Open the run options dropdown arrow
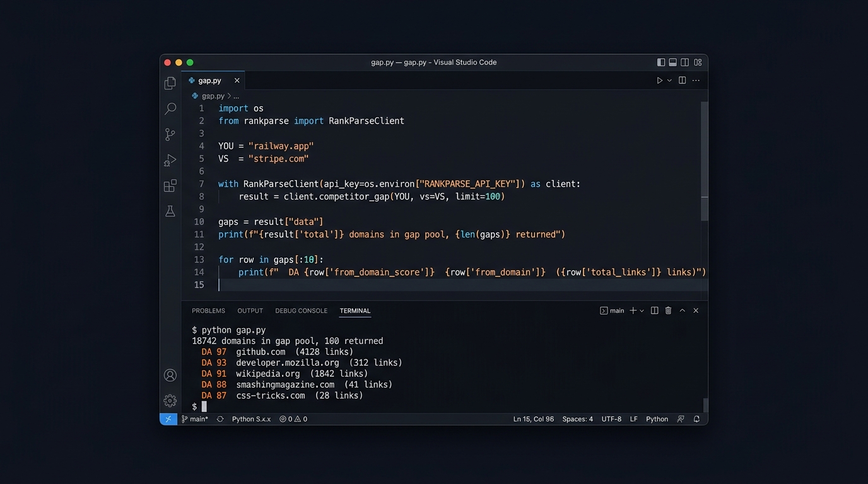The height and width of the screenshot is (484, 868). (x=670, y=81)
